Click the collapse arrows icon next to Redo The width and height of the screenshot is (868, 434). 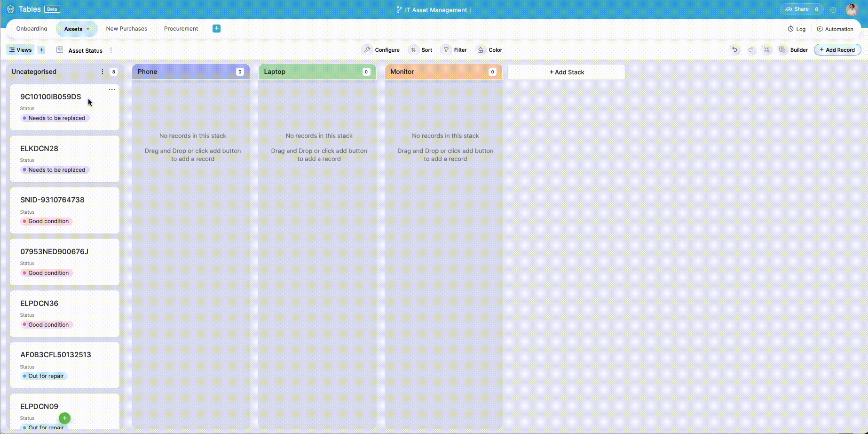(766, 50)
